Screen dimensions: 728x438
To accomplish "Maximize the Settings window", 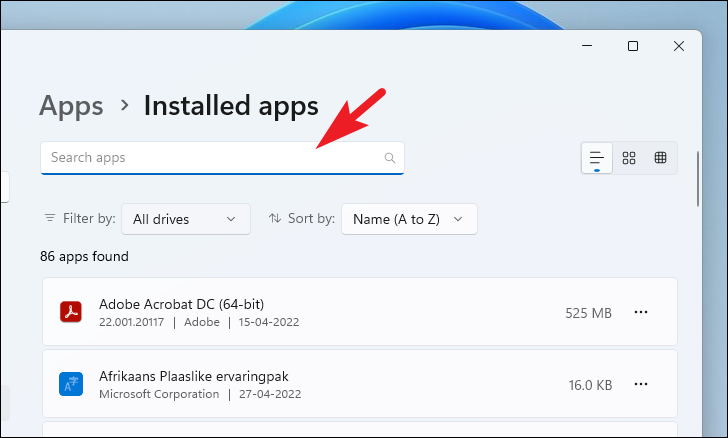I will pos(633,46).
